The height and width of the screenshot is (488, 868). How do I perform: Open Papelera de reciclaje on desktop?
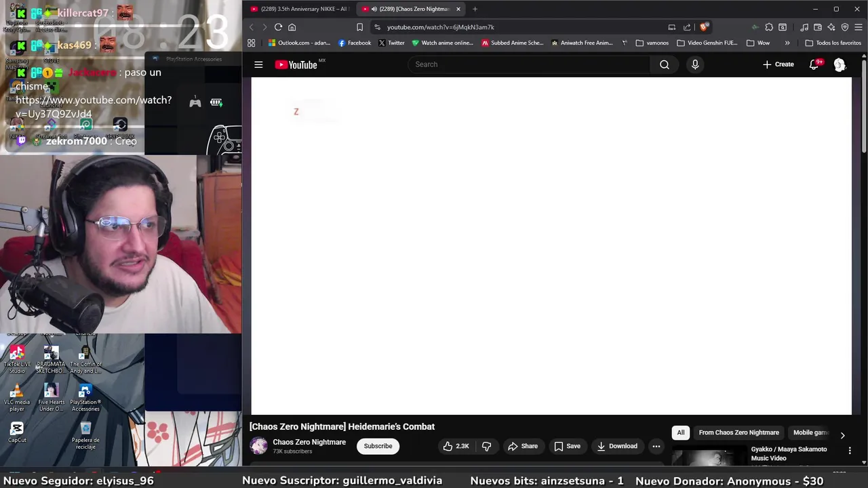coord(85,436)
